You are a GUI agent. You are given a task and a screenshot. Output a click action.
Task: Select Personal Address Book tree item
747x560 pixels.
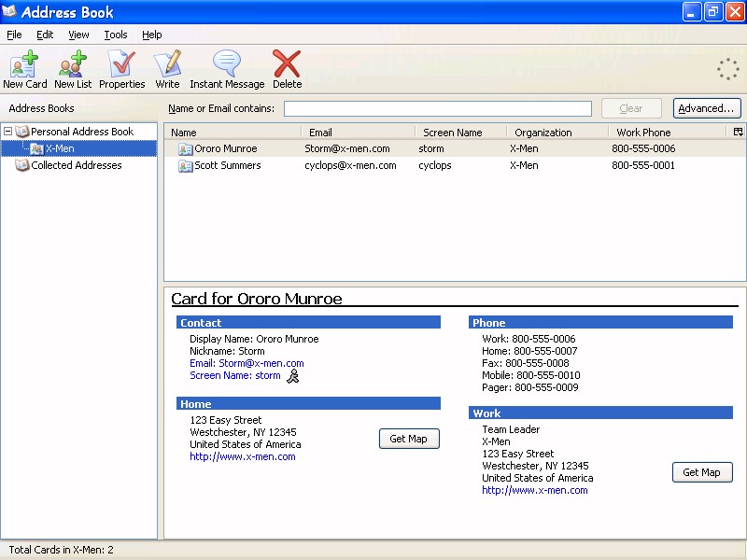(x=82, y=132)
